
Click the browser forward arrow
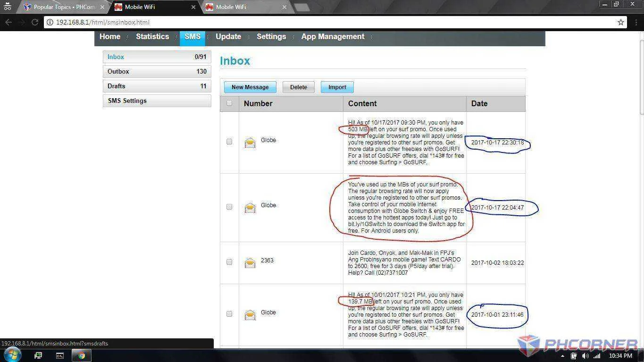coord(22,22)
